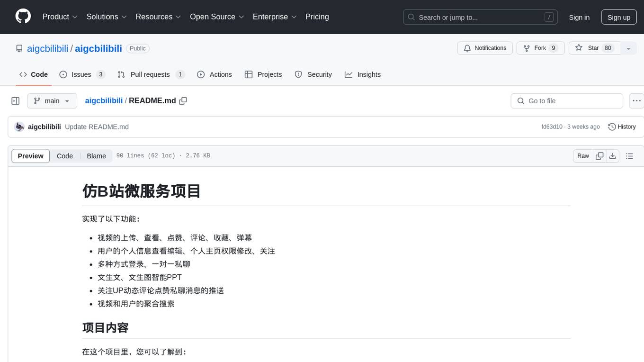
Task: Open the main branch selector
Action: (52, 101)
